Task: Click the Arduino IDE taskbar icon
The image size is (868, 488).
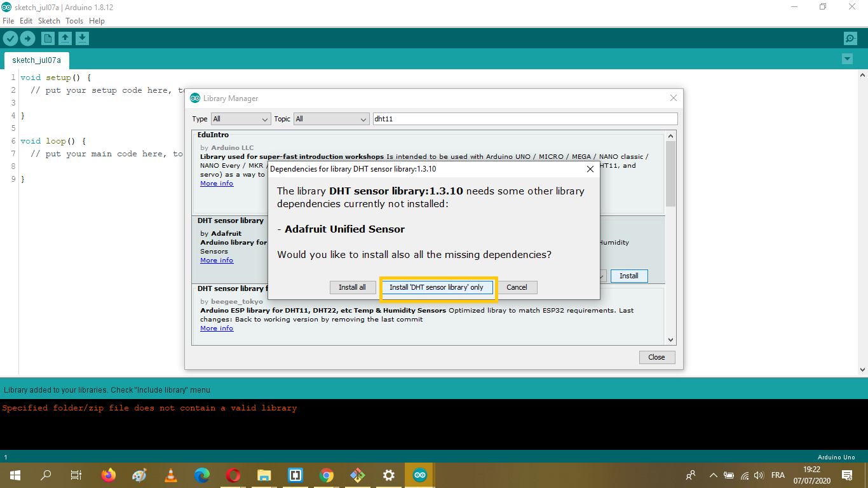Action: tap(420, 475)
